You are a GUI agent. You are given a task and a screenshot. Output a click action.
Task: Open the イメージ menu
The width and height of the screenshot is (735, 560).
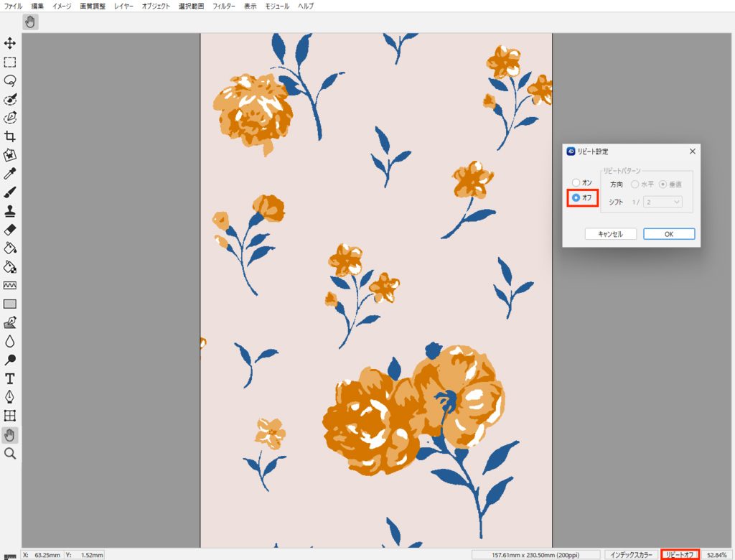pyautogui.click(x=62, y=6)
